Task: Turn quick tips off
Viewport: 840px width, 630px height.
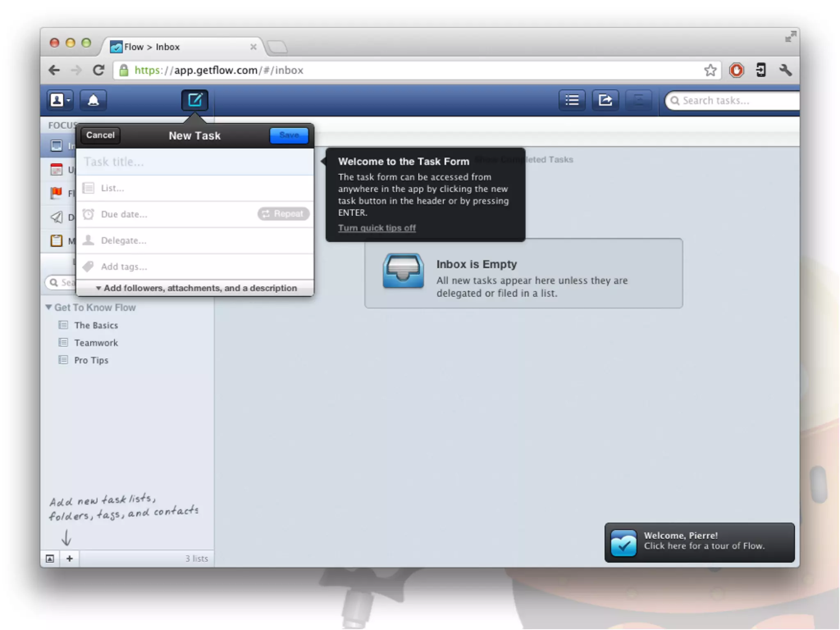Action: [377, 228]
